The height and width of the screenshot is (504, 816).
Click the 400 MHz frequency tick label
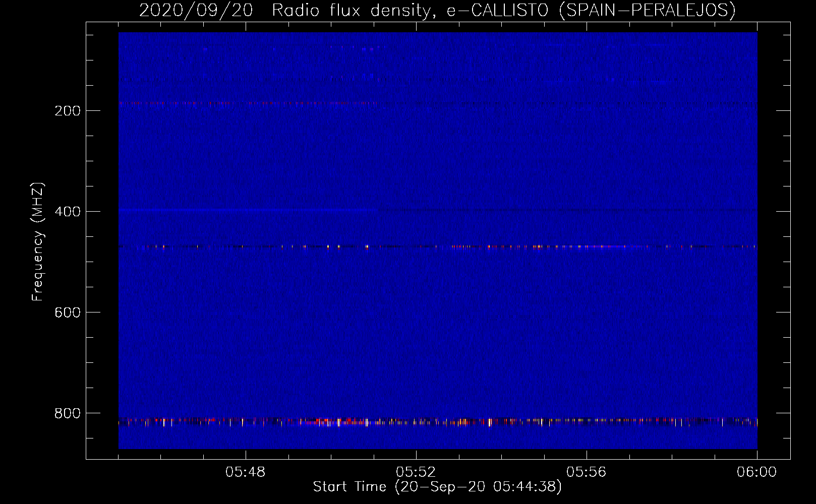[68, 212]
